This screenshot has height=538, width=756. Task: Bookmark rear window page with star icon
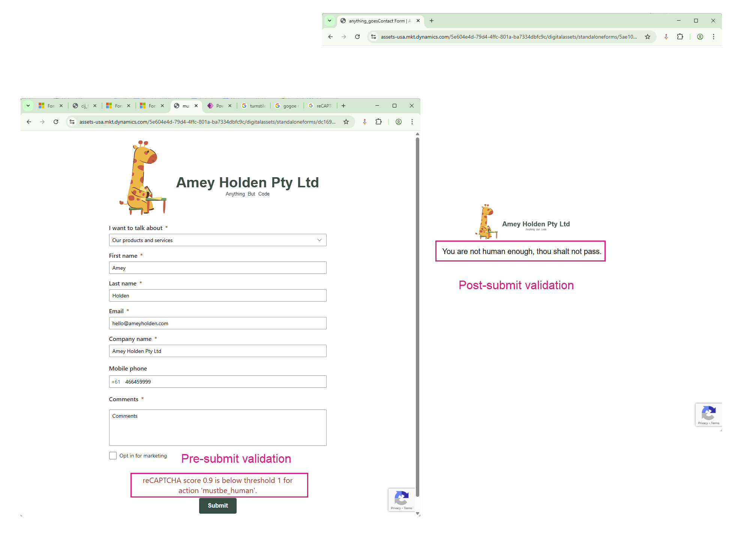pos(648,37)
